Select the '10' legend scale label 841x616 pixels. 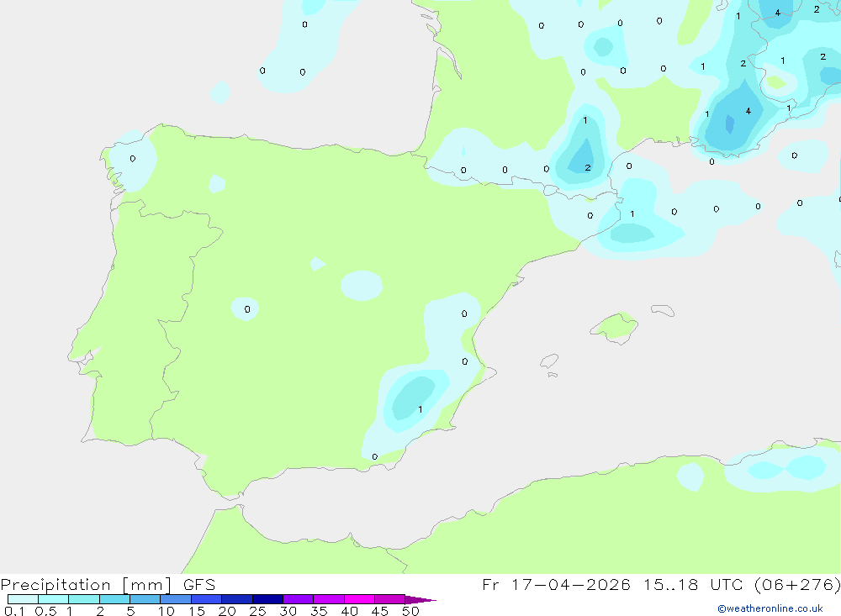coord(167,611)
